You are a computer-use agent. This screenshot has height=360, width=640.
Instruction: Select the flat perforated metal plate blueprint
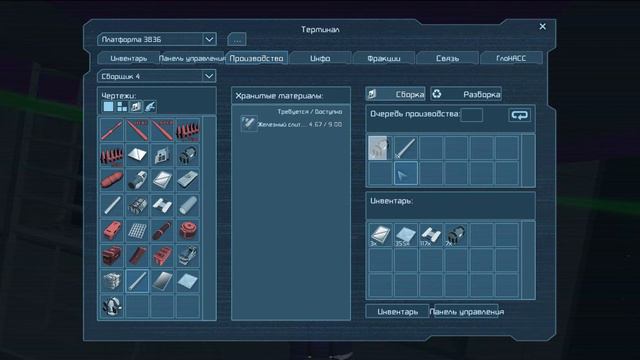point(188,180)
